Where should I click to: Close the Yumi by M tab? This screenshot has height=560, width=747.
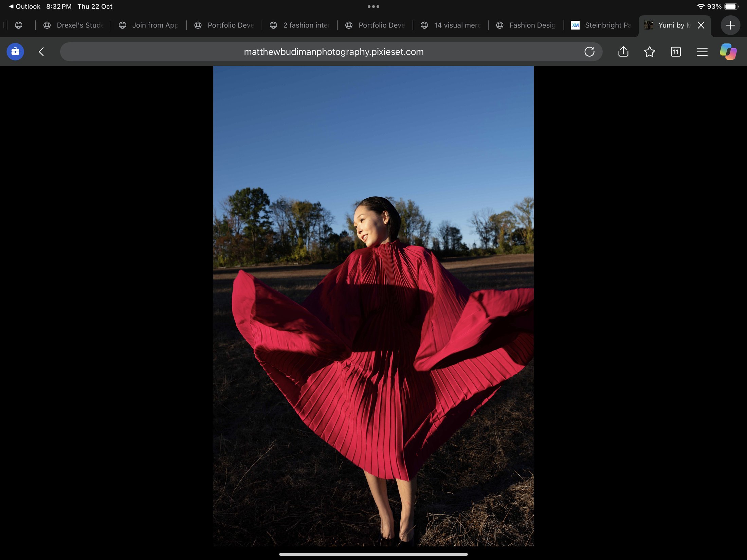pos(701,25)
